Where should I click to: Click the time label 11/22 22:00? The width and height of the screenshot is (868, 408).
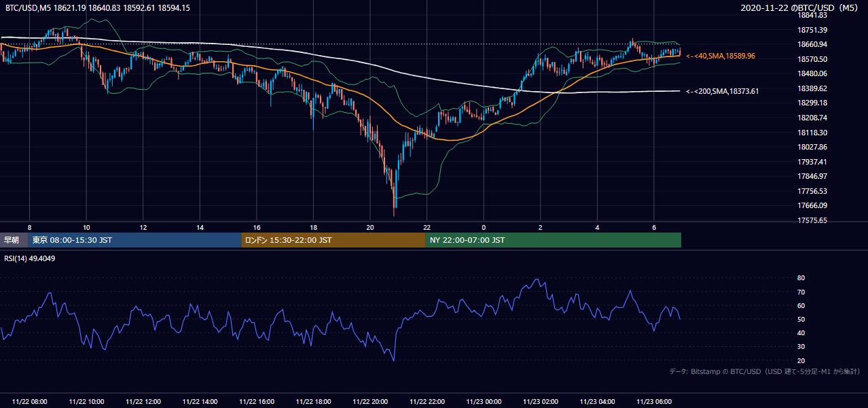(427, 402)
